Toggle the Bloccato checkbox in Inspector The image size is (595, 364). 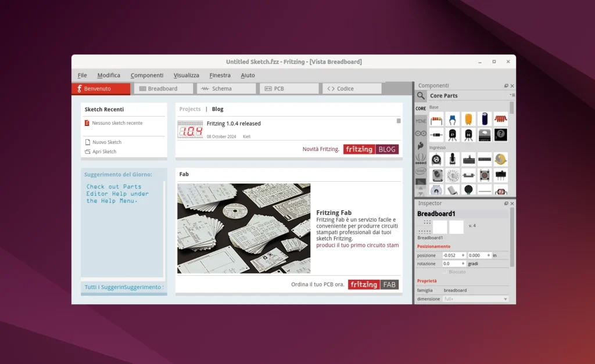pyautogui.click(x=445, y=272)
